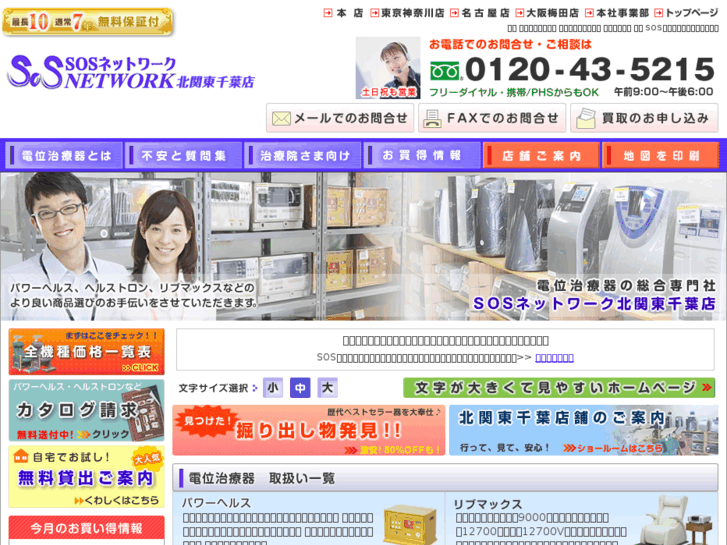The image size is (727, 545).
Task: Open 店舗ご案内 menu item
Action: point(541,155)
